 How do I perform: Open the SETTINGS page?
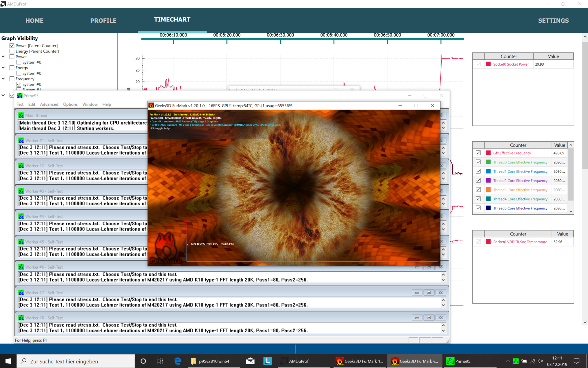click(553, 21)
